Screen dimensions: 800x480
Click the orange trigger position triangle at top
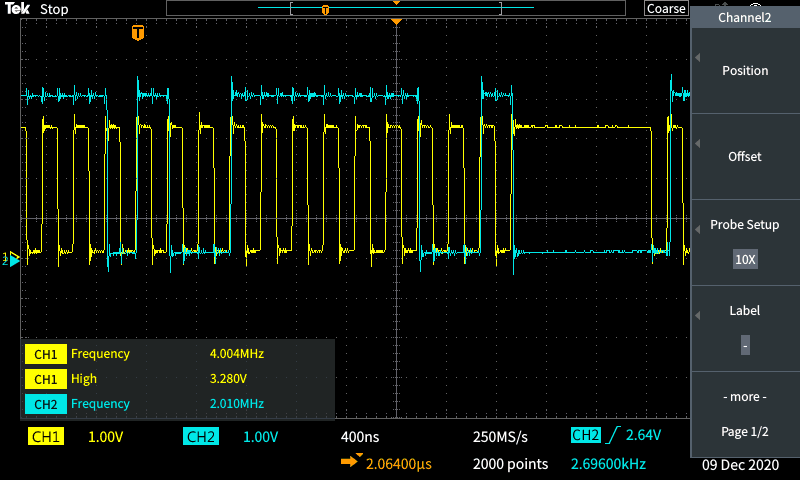[x=397, y=21]
